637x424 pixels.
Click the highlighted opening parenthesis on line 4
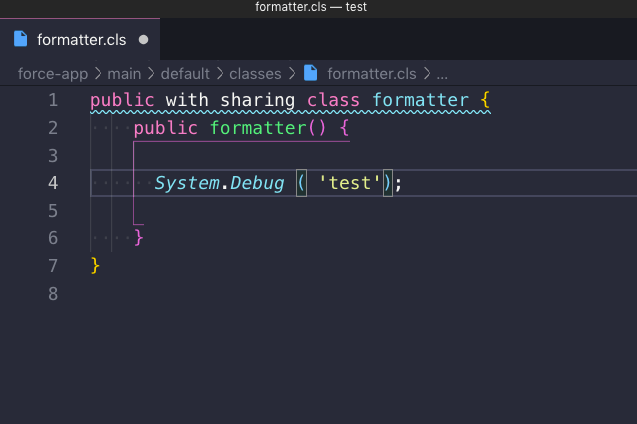click(x=301, y=183)
